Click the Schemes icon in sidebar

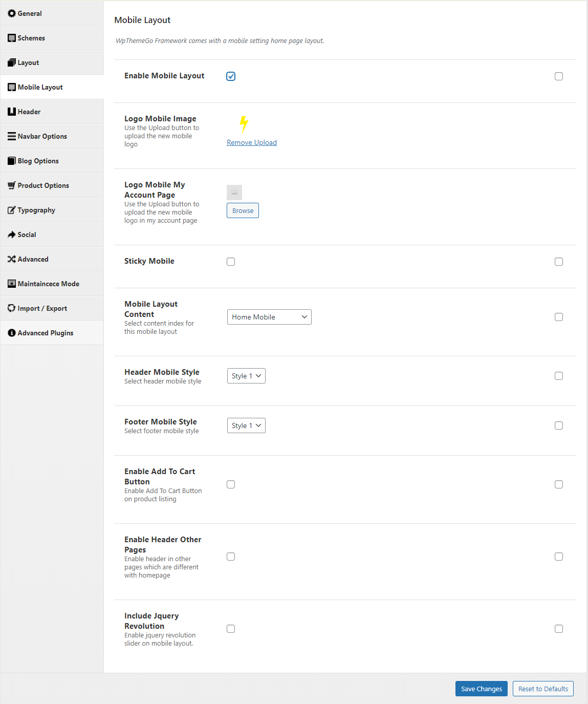pos(11,38)
